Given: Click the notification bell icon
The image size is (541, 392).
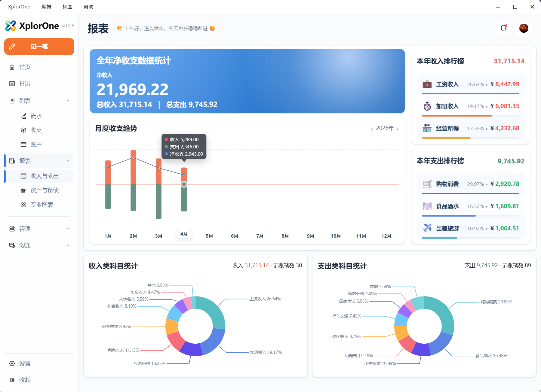Looking at the screenshot, I should tap(503, 28).
